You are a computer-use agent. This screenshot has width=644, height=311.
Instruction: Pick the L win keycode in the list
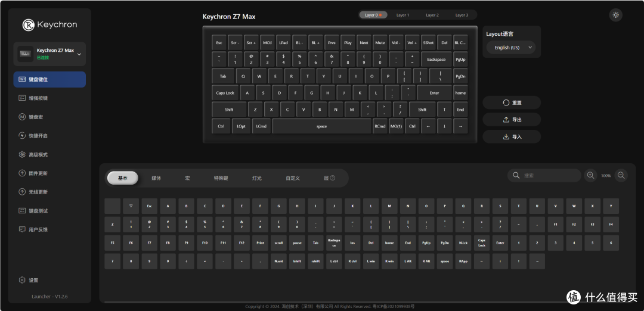coord(371,262)
